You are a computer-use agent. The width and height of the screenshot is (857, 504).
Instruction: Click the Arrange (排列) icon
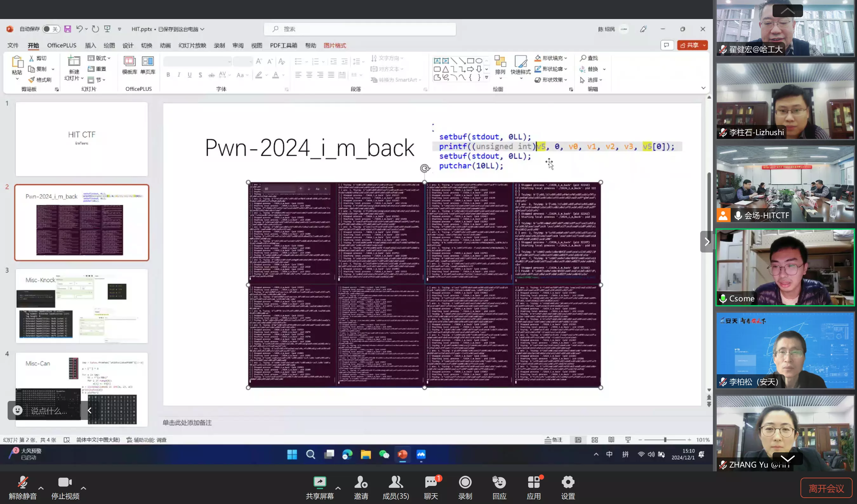pyautogui.click(x=500, y=62)
